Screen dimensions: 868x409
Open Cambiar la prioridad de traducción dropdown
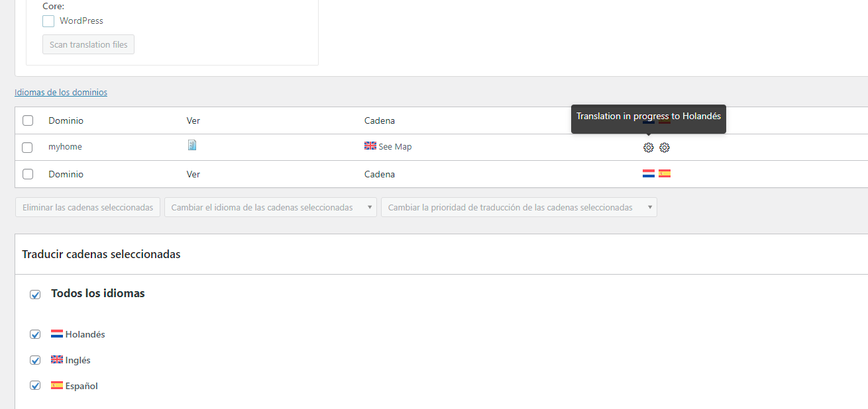point(519,207)
